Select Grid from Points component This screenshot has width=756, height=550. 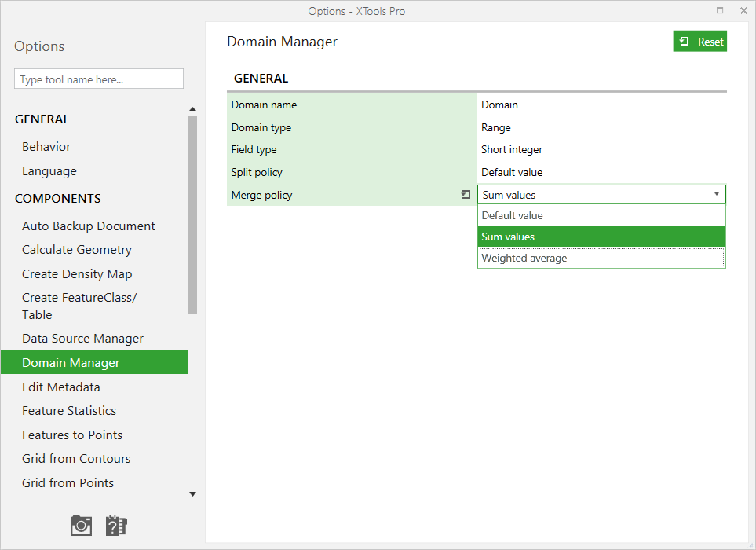(68, 482)
